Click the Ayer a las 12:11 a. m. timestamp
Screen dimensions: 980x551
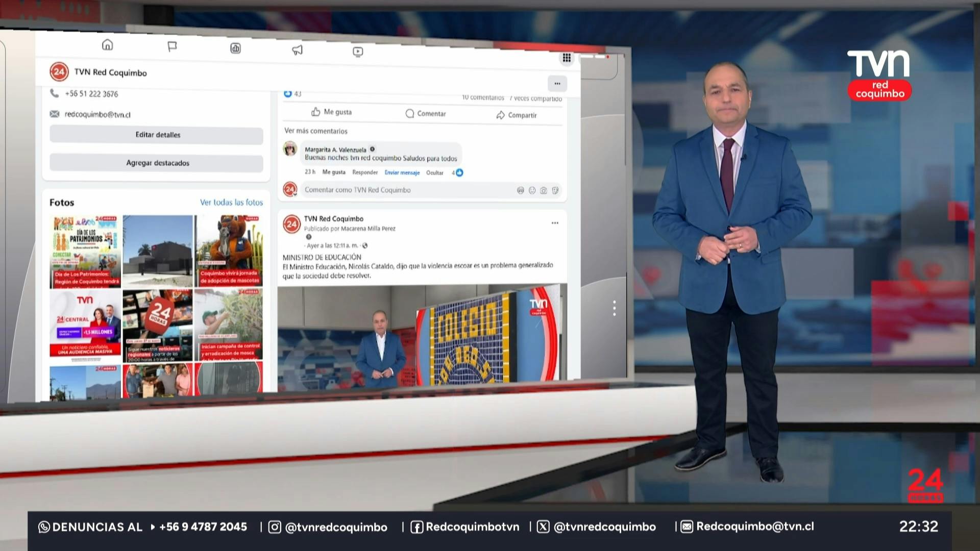point(332,245)
